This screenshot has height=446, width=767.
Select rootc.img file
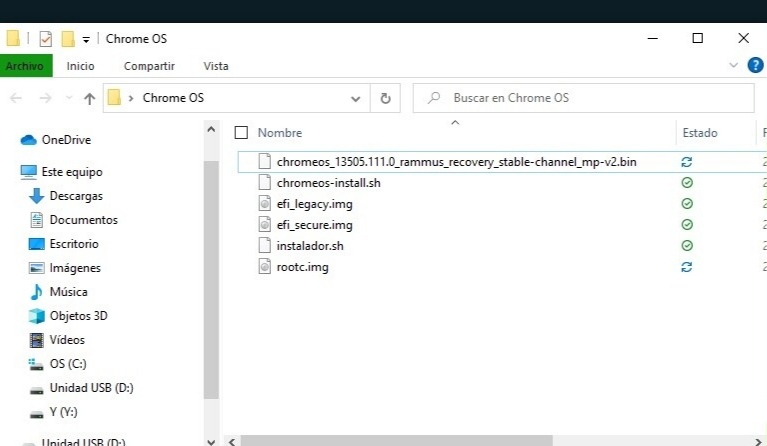[302, 267]
